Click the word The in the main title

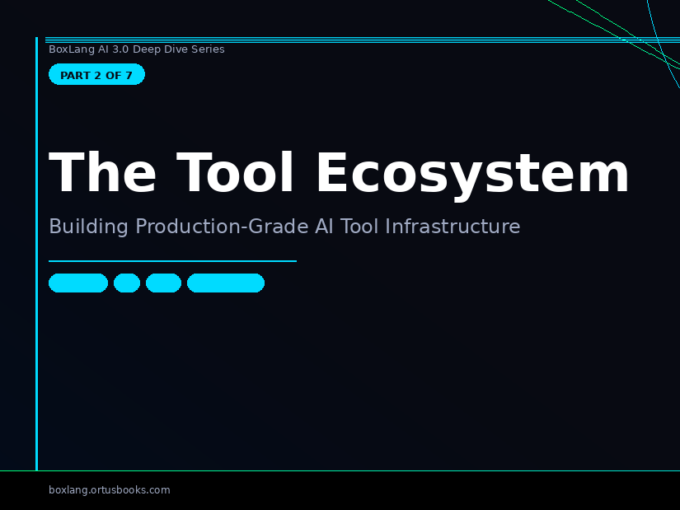tap(103, 174)
